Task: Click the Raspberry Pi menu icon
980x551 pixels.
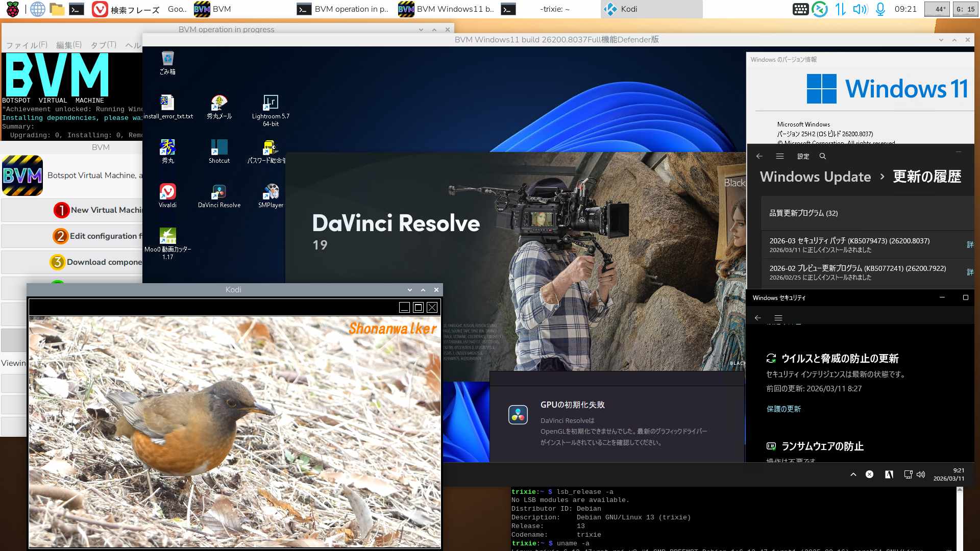Action: [13, 9]
